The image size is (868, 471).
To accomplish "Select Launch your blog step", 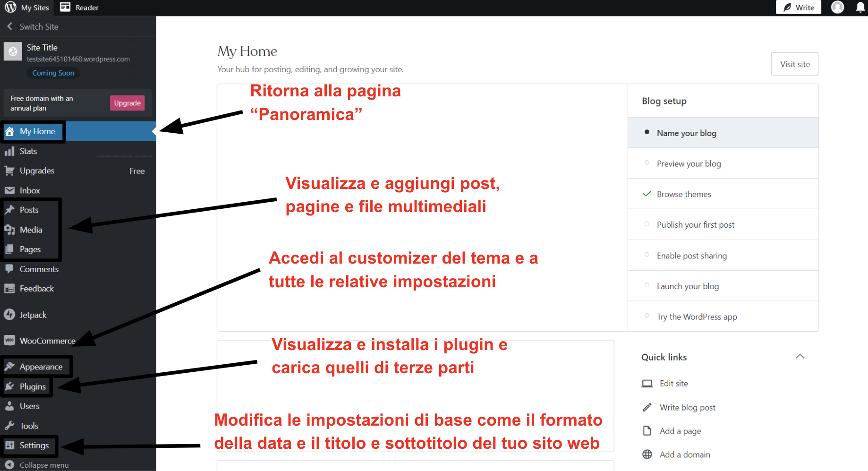I will [723, 286].
